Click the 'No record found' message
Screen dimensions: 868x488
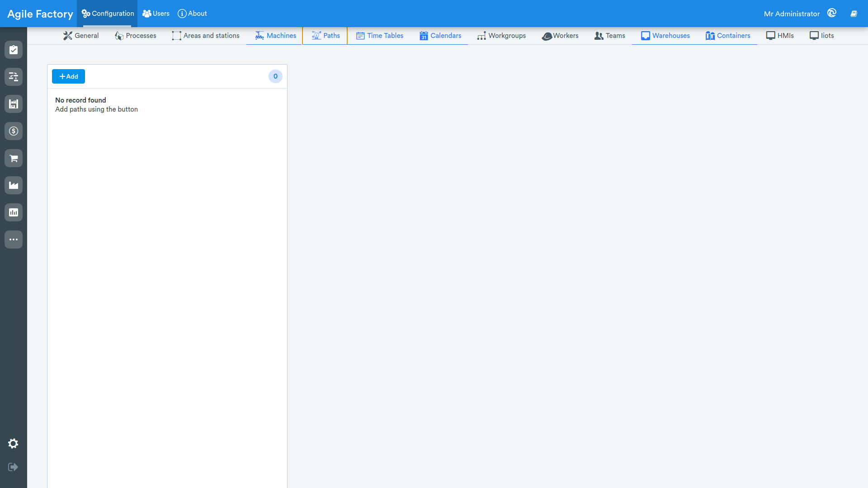click(x=80, y=100)
